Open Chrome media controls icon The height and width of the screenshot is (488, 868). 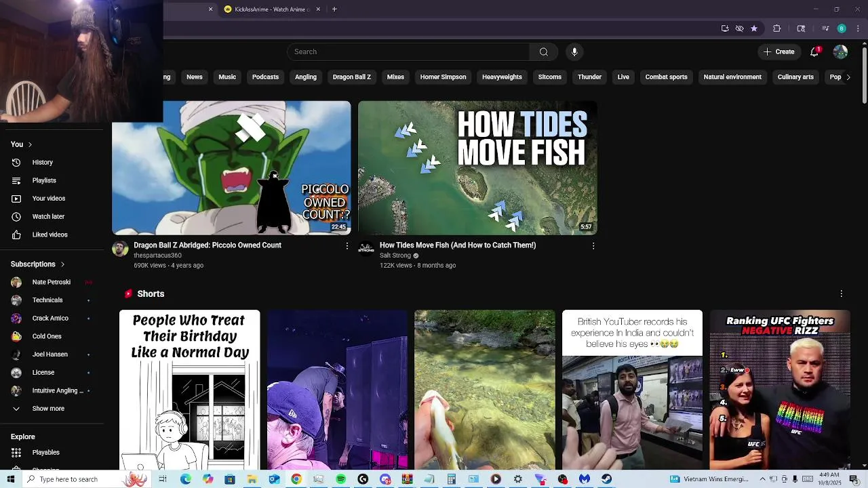825,28
